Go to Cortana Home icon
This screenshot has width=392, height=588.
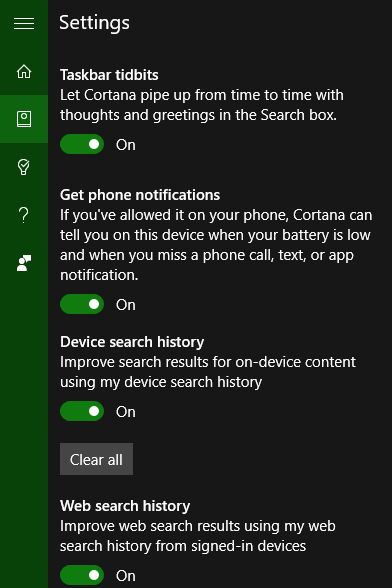point(24,71)
